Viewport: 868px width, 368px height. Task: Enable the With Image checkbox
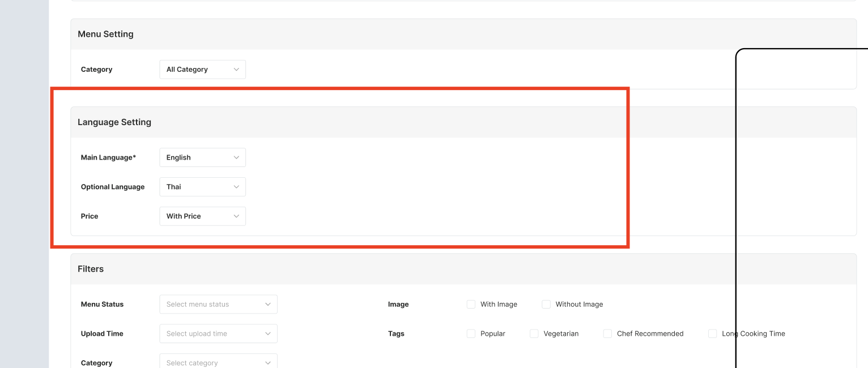tap(471, 305)
